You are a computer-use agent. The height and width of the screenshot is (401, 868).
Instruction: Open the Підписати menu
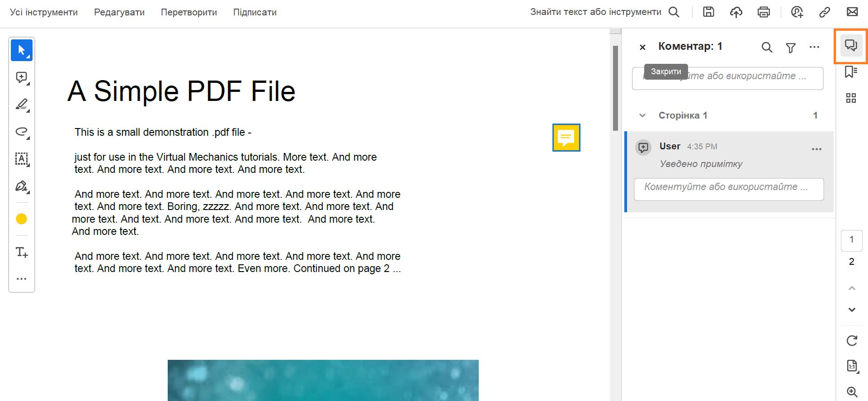point(255,12)
